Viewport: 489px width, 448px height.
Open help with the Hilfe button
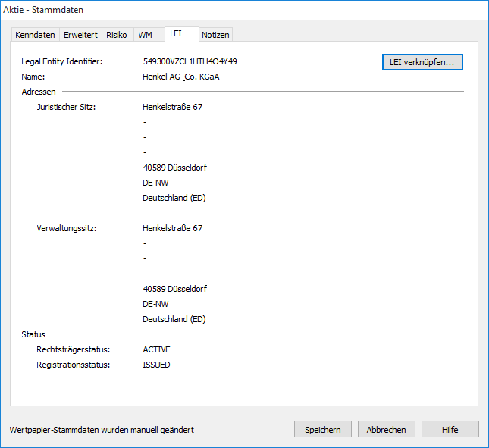tap(450, 429)
